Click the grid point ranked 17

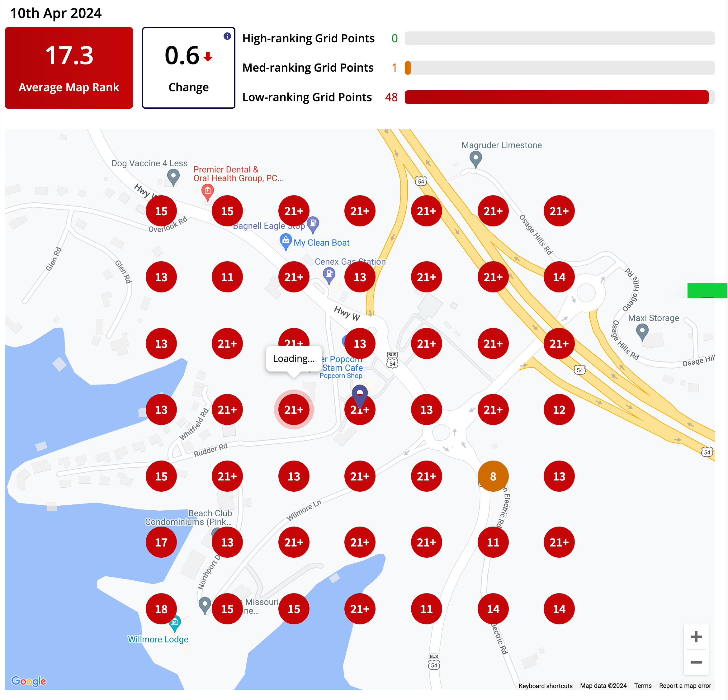pos(161,542)
